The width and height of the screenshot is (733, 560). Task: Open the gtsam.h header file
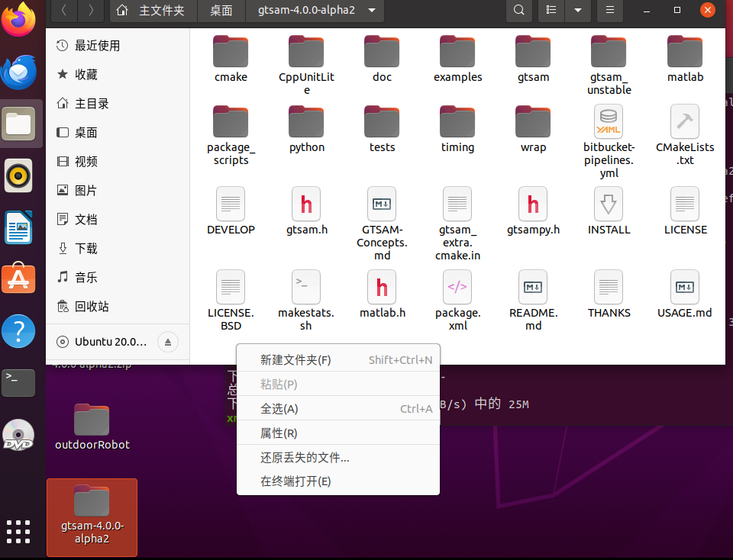306,204
